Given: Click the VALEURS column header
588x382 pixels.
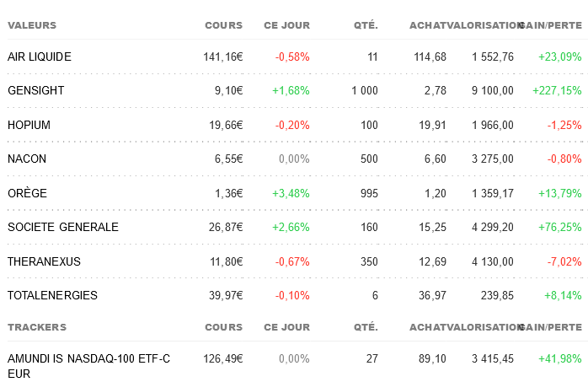Looking at the screenshot, I should tap(32, 25).
